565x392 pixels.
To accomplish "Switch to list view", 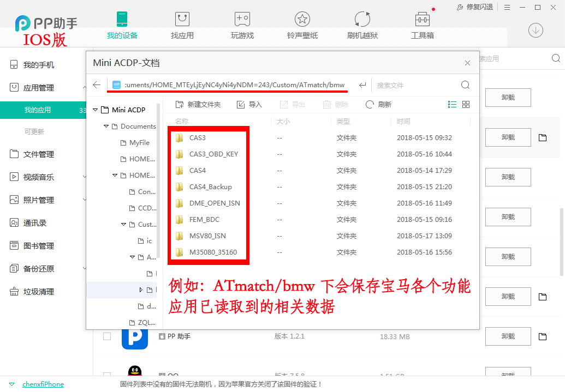I will [452, 104].
